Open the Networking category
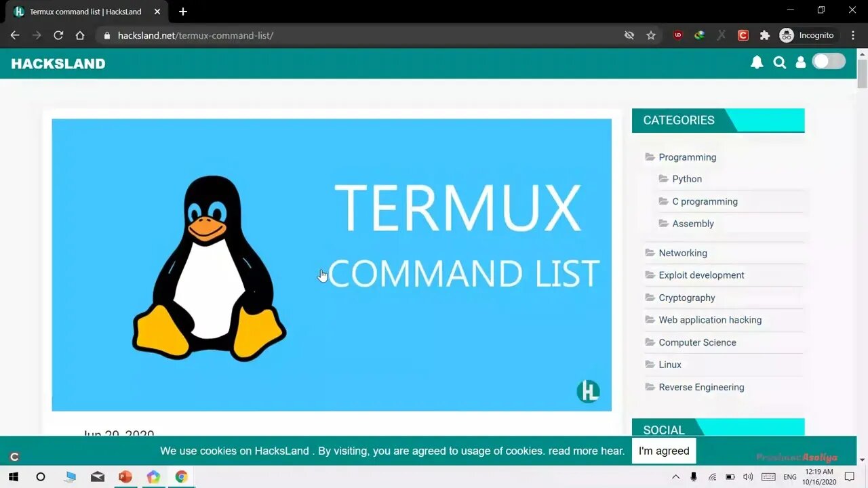Image resolution: width=868 pixels, height=488 pixels. [683, 253]
